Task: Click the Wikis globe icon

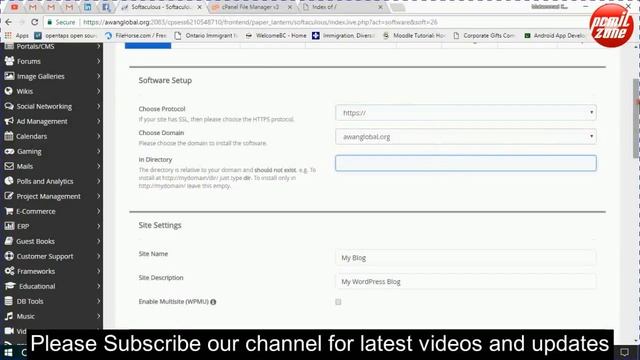Action: [x=9, y=91]
